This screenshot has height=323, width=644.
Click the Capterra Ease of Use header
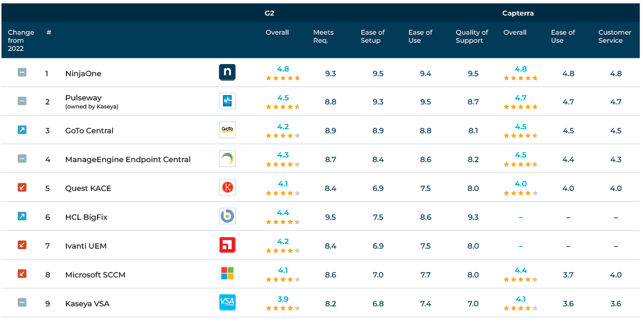pyautogui.click(x=563, y=36)
